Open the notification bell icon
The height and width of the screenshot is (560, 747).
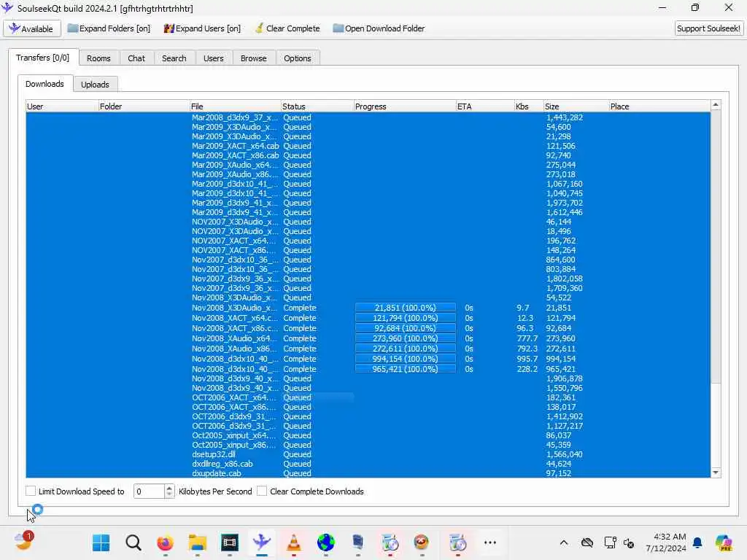coord(697,542)
